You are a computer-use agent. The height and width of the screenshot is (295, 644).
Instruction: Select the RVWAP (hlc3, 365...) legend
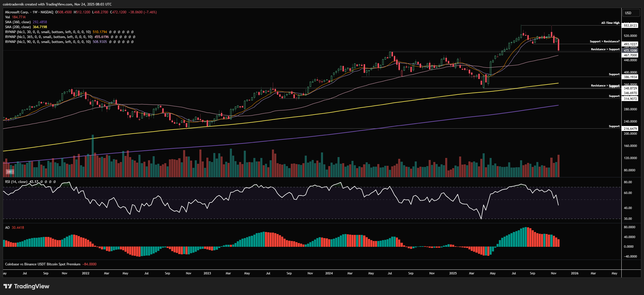pos(49,37)
